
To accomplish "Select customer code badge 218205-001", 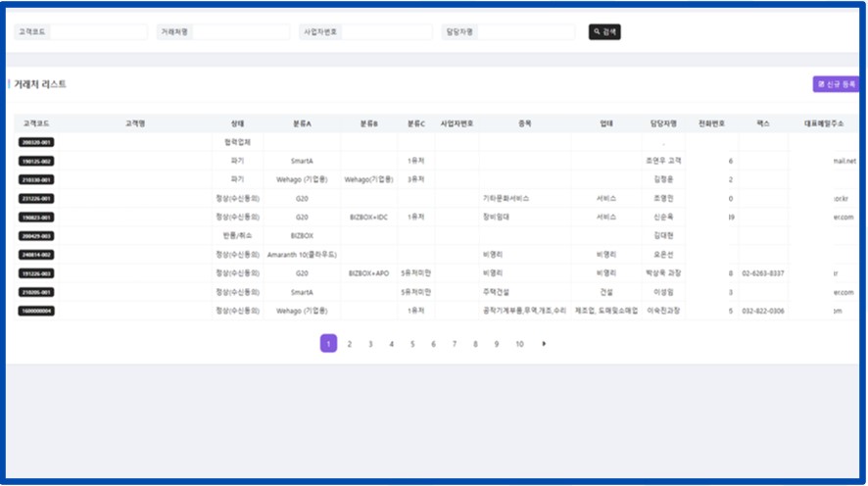I will [x=37, y=292].
